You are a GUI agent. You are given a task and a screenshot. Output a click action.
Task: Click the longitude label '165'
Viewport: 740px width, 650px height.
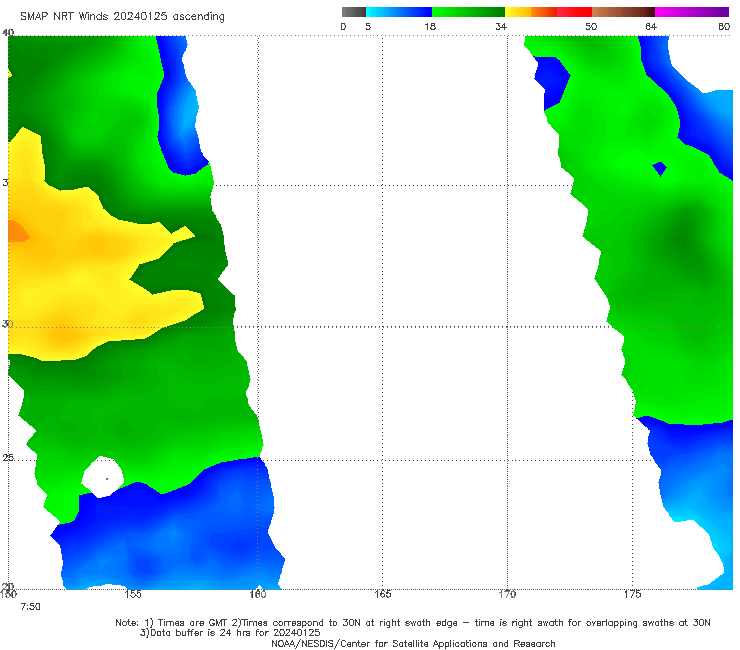tap(383, 594)
